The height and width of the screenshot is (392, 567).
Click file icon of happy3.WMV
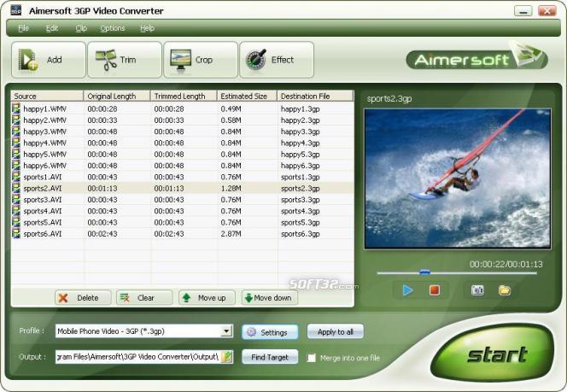pos(16,131)
